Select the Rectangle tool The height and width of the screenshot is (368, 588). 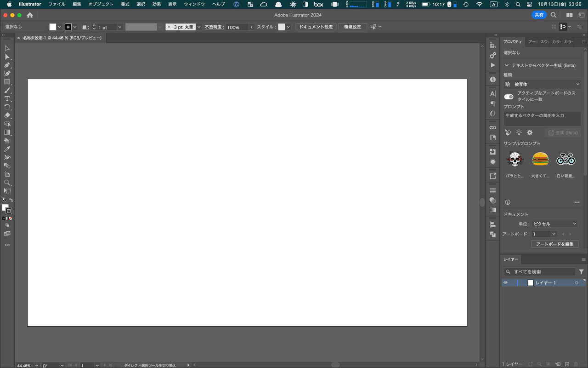[7, 82]
